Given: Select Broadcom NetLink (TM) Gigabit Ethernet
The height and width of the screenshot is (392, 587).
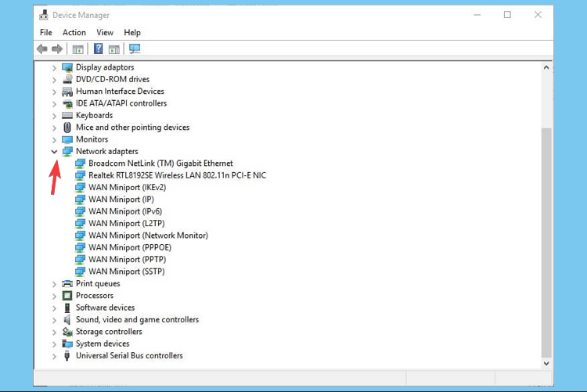Looking at the screenshot, I should coord(160,164).
